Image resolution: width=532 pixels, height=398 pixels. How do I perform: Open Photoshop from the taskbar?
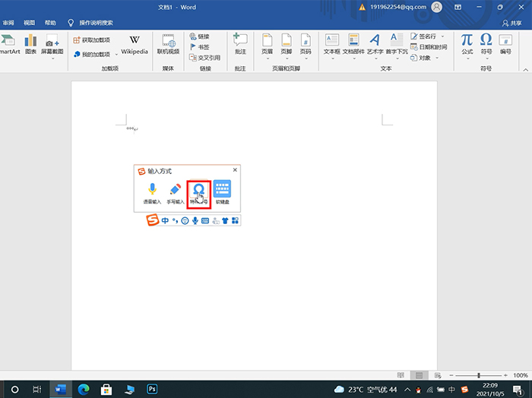tap(152, 389)
